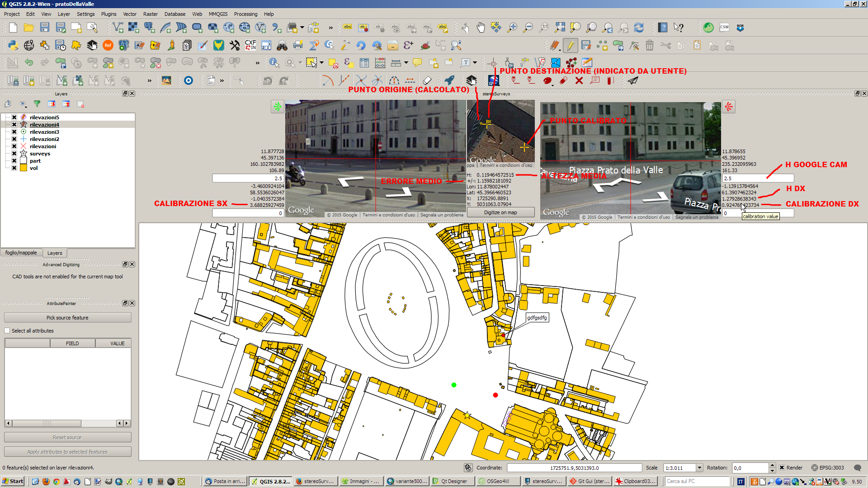Viewport: 868px width, 488px height.
Task: Click the Delete selected trash icon
Action: [650, 45]
